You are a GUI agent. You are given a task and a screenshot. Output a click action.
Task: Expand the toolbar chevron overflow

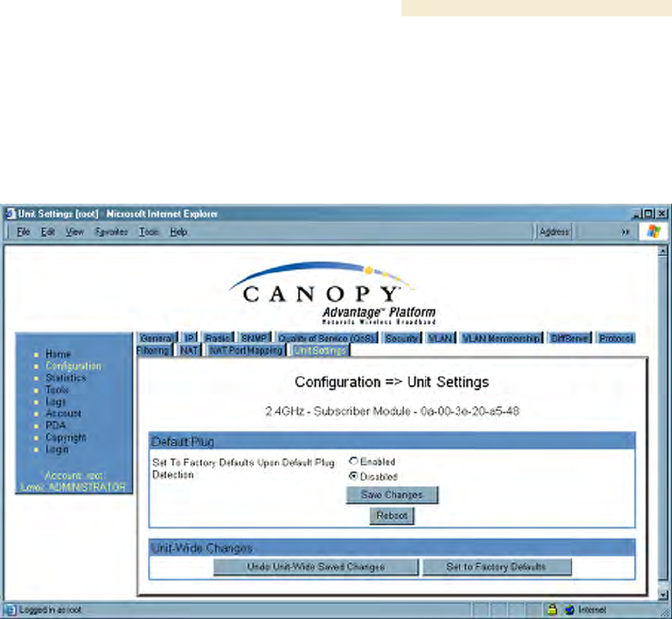pyautogui.click(x=625, y=232)
